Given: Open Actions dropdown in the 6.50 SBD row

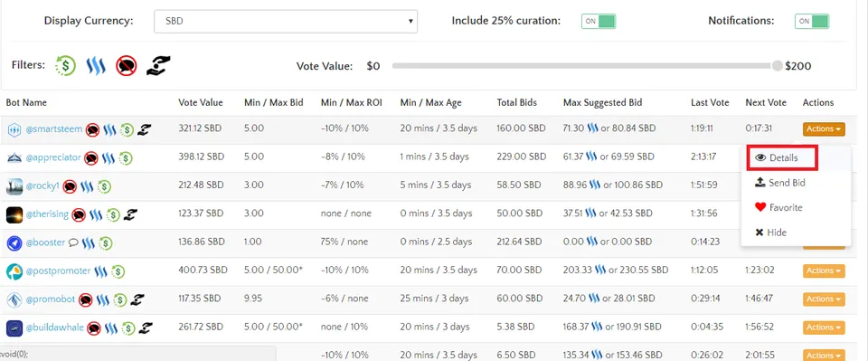Looking at the screenshot, I should (x=824, y=355).
